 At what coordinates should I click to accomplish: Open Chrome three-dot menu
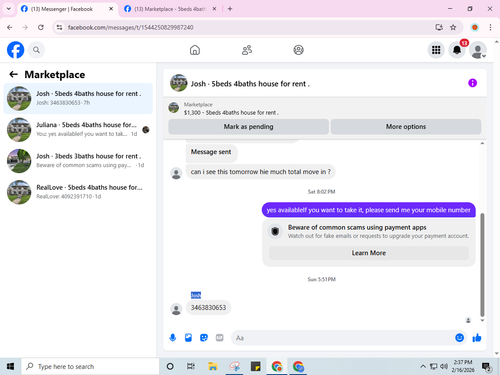click(x=490, y=27)
